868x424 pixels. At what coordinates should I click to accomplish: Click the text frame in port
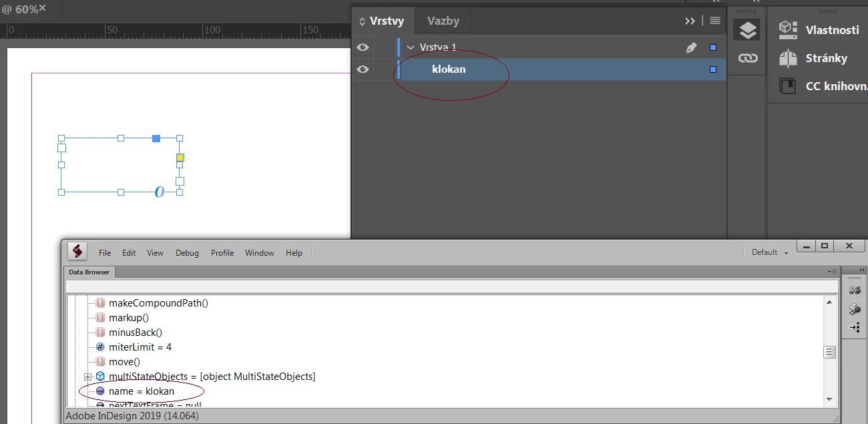61,148
